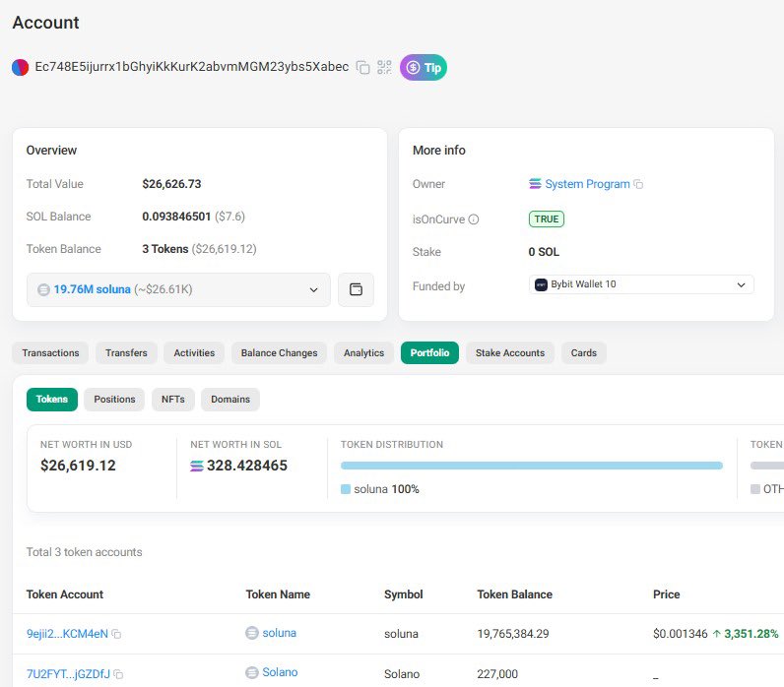
Task: Click the 0.093846501 SOL balance value
Action: [176, 217]
